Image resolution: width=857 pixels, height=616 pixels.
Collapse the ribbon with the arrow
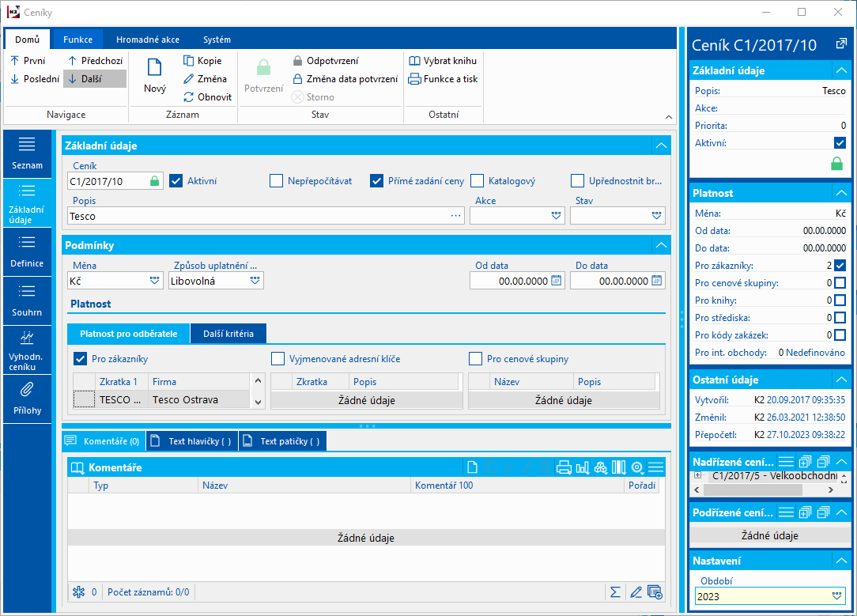(668, 117)
